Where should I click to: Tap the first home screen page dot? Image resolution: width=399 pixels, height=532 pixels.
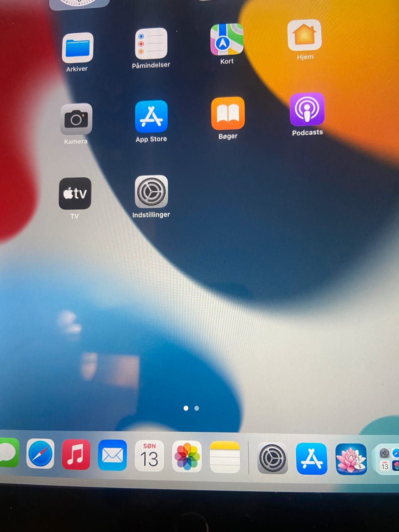click(186, 408)
